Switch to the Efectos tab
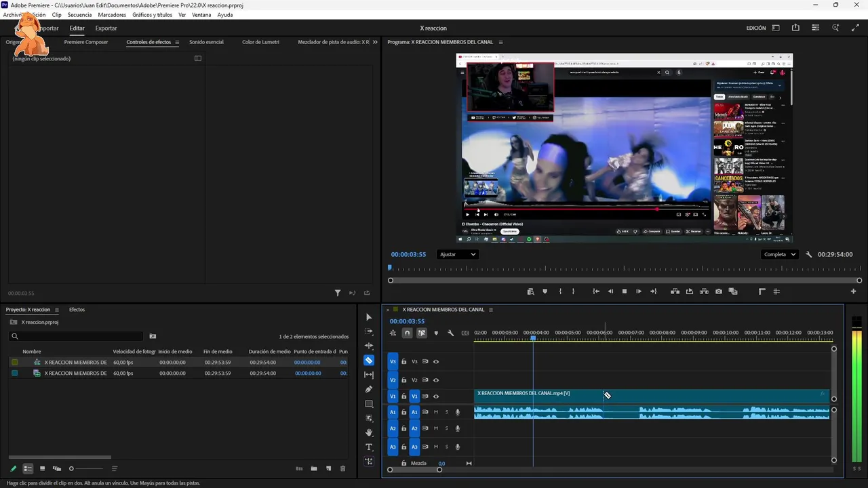 coord(77,310)
